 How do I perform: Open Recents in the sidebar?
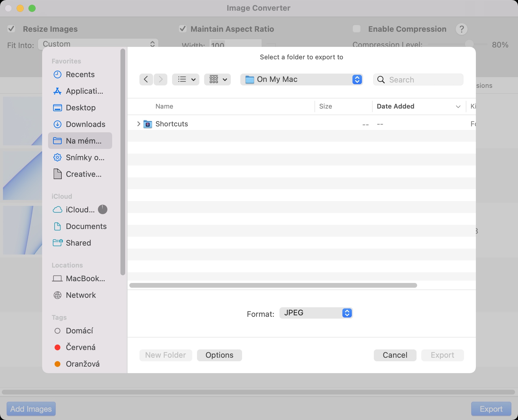(x=80, y=74)
